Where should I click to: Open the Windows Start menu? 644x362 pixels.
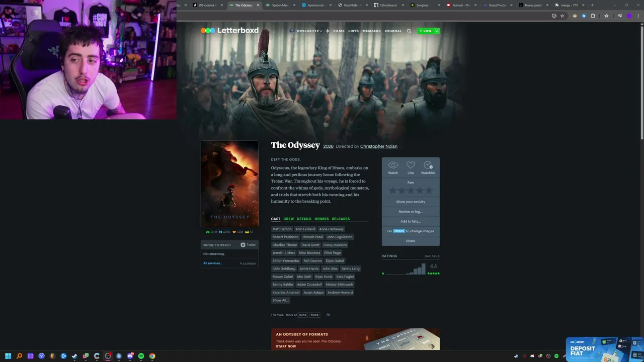8,356
